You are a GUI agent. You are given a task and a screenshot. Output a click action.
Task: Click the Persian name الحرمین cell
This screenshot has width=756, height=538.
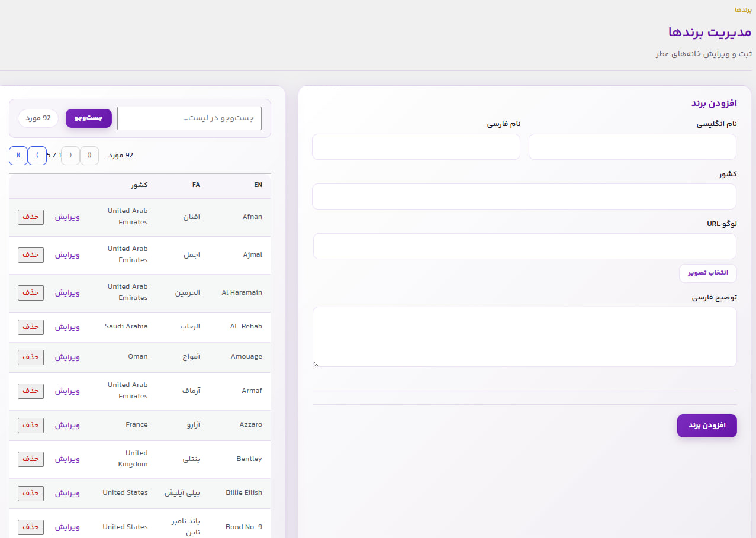(x=187, y=292)
